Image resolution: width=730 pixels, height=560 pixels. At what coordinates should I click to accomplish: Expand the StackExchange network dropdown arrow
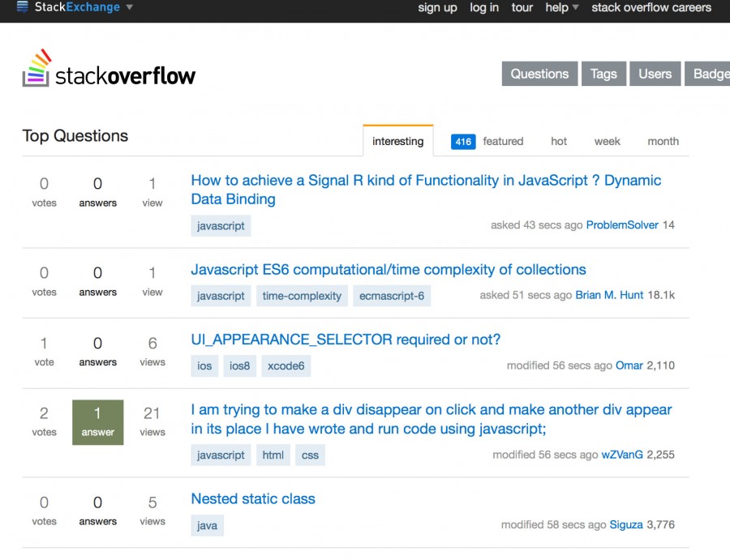pyautogui.click(x=130, y=7)
